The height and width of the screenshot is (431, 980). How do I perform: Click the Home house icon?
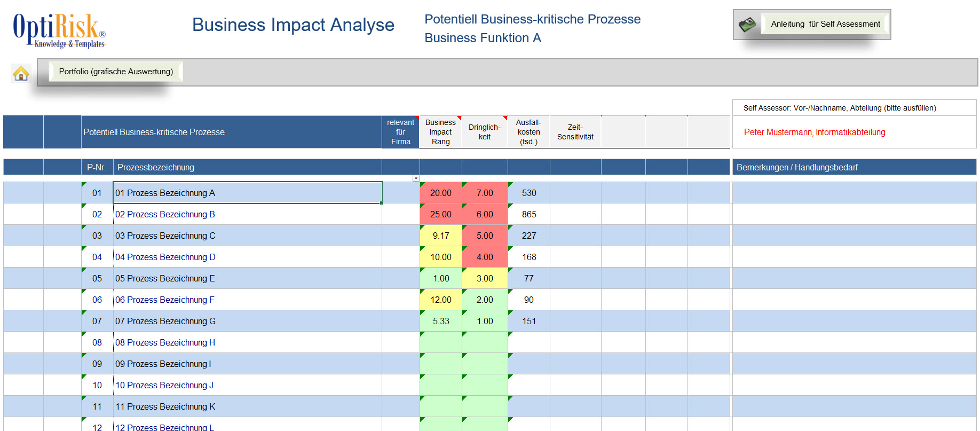point(21,73)
